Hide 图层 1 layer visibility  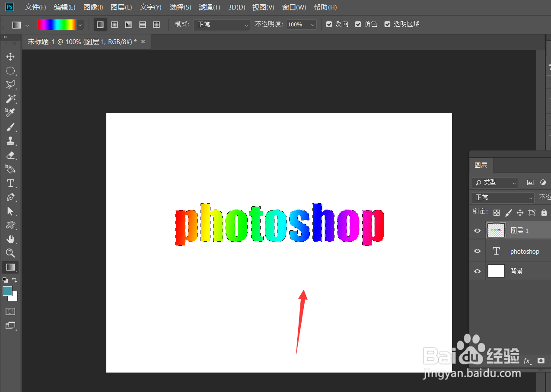tap(478, 231)
